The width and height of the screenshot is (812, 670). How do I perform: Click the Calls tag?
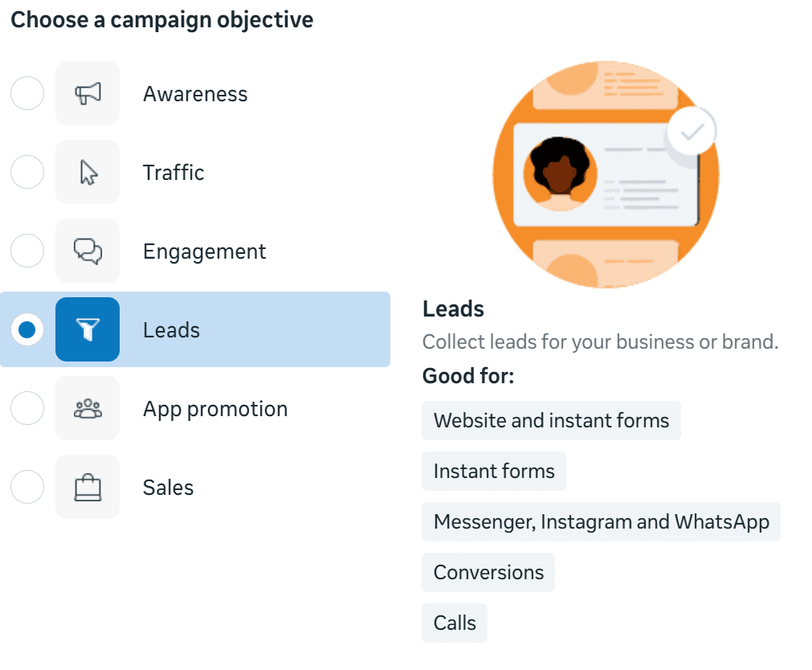[455, 623]
